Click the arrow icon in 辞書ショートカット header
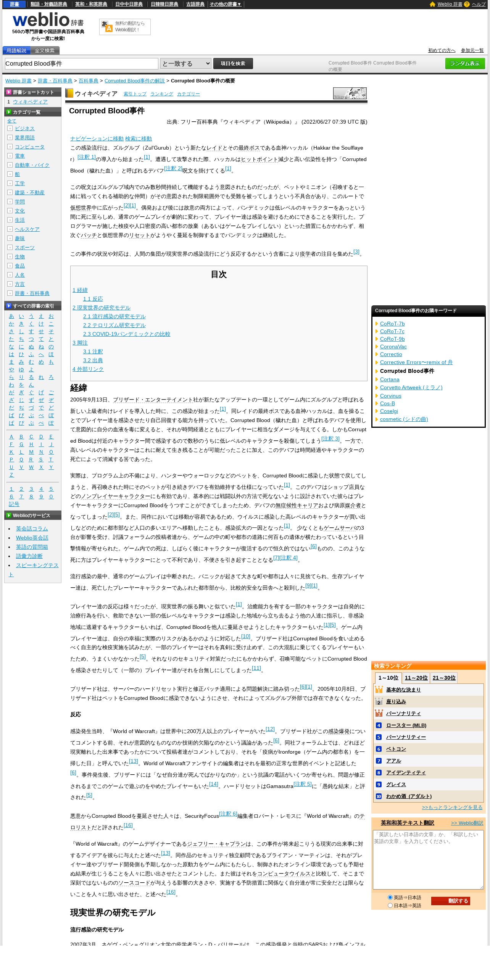 pyautogui.click(x=9, y=92)
